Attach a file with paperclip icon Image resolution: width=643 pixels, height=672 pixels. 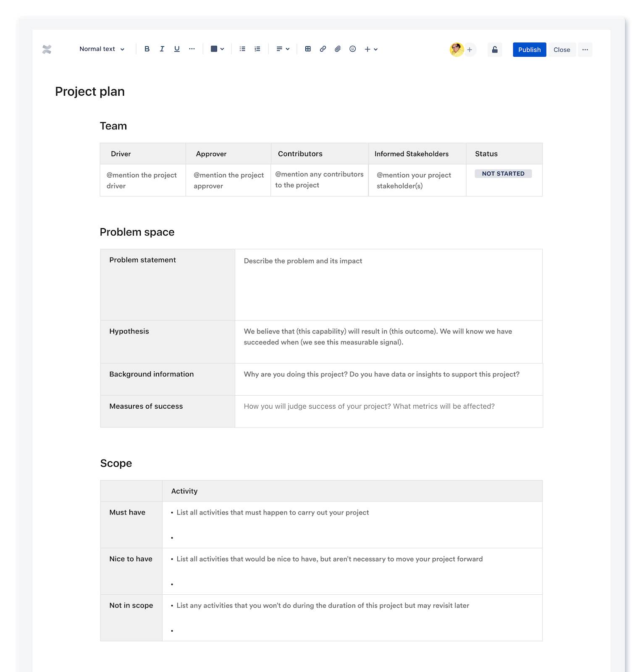[x=338, y=49]
